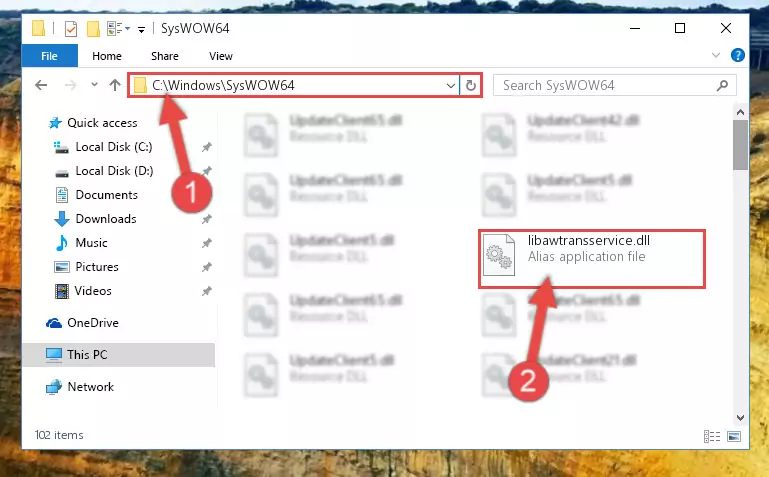This screenshot has height=477, width=769.
Task: Expand the address bar history dropdown
Action: coord(451,86)
